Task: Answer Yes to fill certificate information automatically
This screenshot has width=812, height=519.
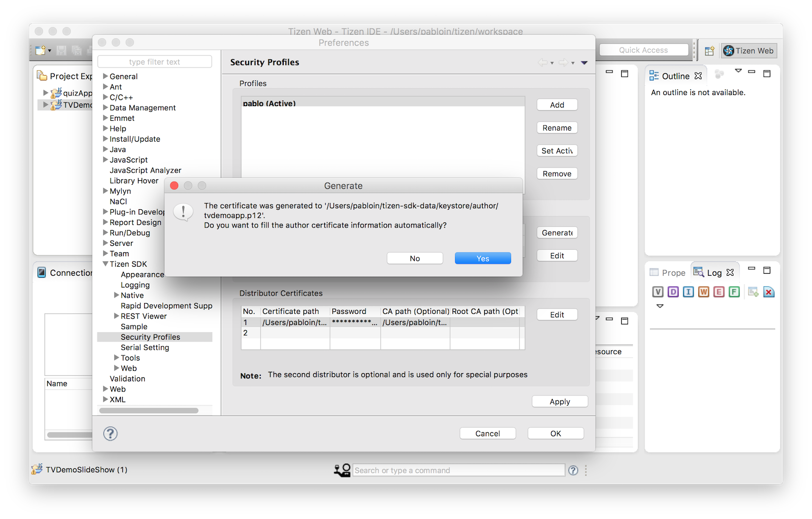Action: pos(482,258)
